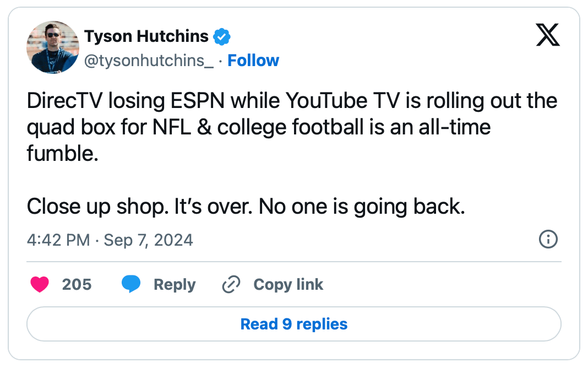Click the "Copy link" text label
This screenshot has width=588, height=368.
pyautogui.click(x=288, y=284)
